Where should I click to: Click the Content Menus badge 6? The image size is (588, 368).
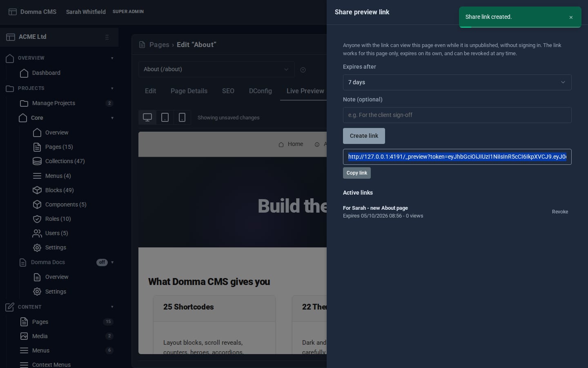point(109,350)
